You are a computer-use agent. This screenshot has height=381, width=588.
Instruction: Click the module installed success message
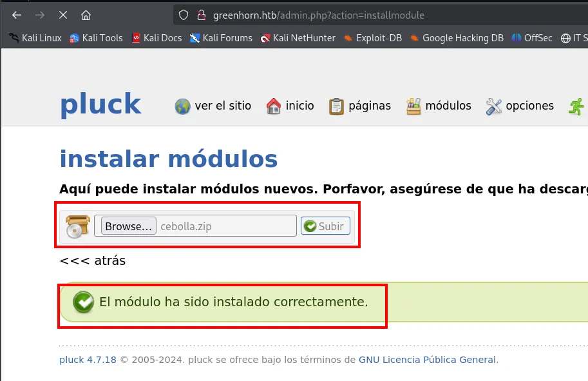click(x=234, y=302)
